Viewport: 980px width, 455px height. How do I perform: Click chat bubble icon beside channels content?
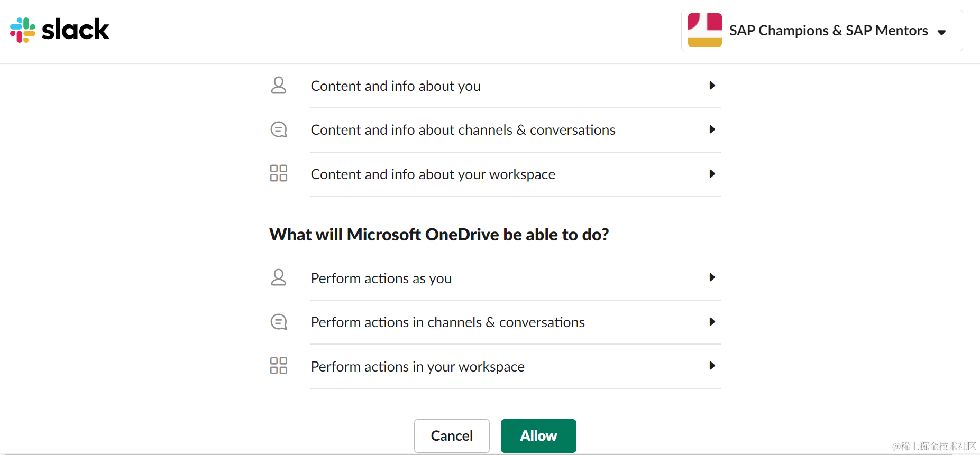[x=279, y=129]
